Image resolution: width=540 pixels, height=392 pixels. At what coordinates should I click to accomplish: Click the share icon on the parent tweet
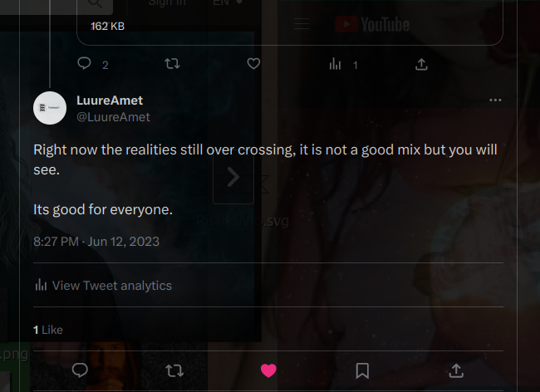(421, 64)
